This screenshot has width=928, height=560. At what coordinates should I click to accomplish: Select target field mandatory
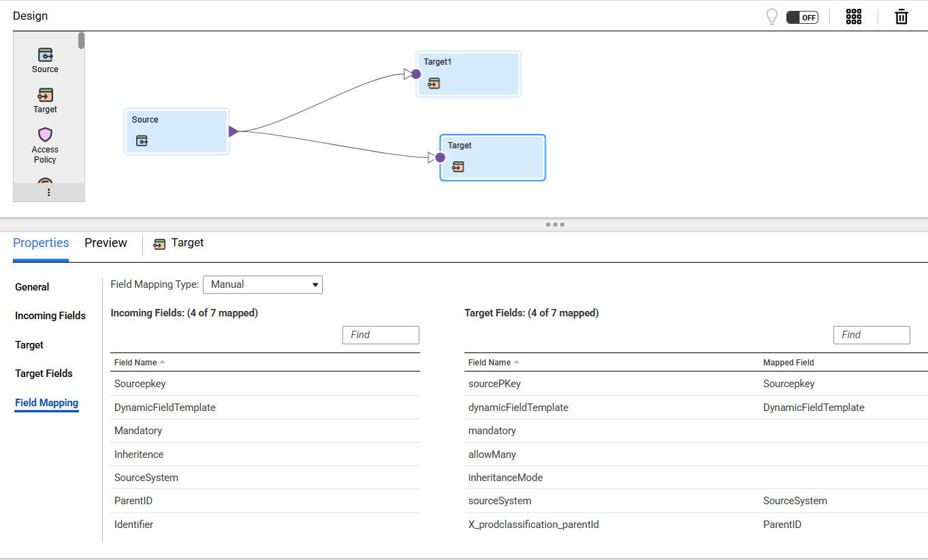pos(492,431)
